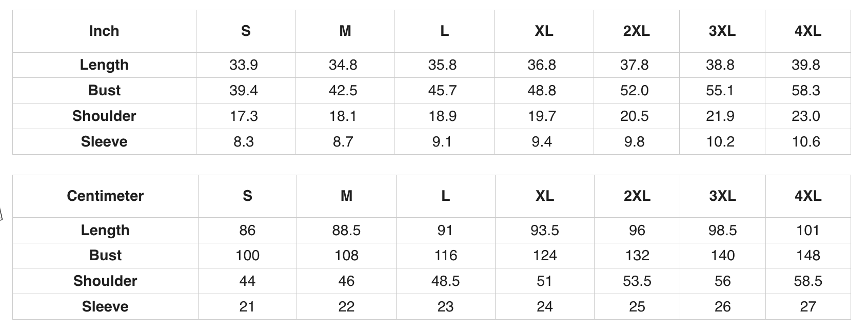The width and height of the screenshot is (868, 333).
Task: Select the 148 bust value for 4XL
Action: click(808, 256)
